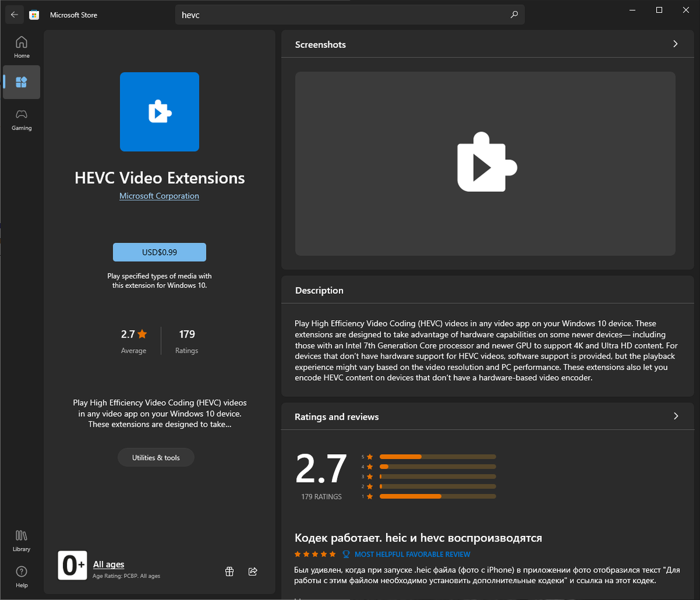
Task: Open the All ages rating link
Action: tap(108, 564)
